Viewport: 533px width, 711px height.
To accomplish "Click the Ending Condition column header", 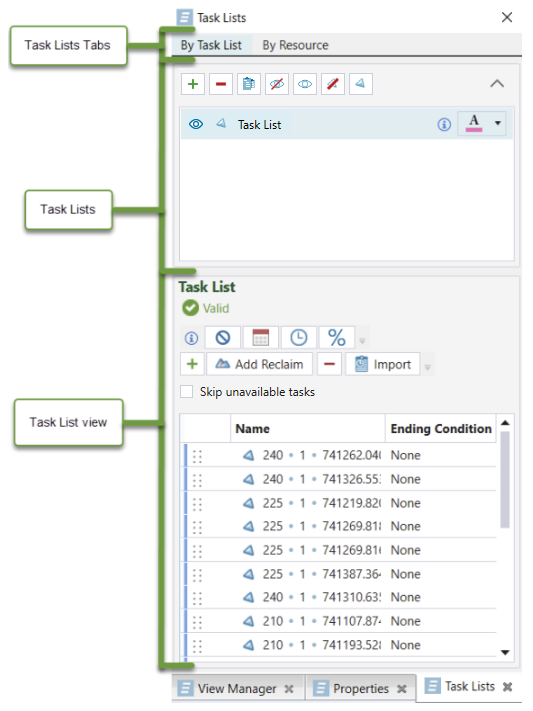I will coord(441,429).
